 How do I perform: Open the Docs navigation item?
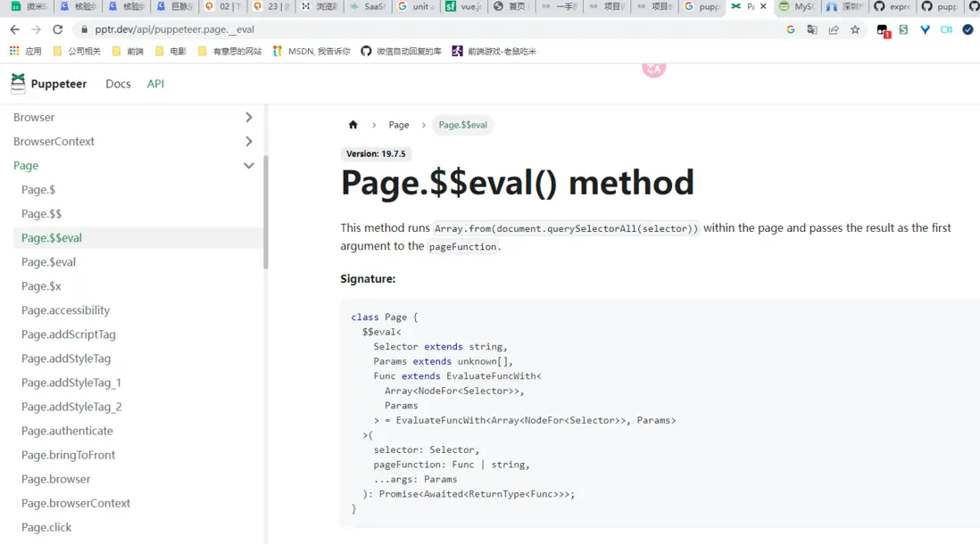click(118, 84)
